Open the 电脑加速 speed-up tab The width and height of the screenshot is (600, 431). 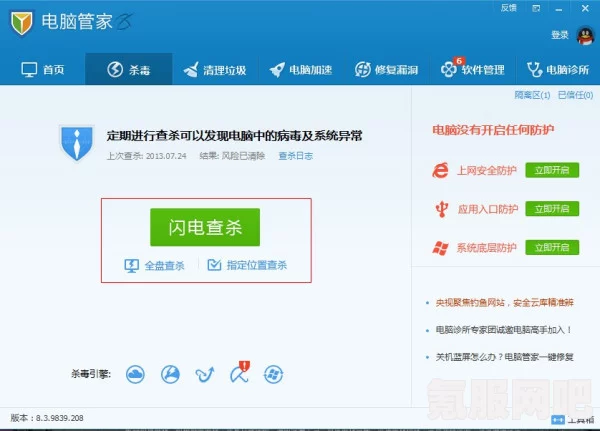tap(300, 70)
